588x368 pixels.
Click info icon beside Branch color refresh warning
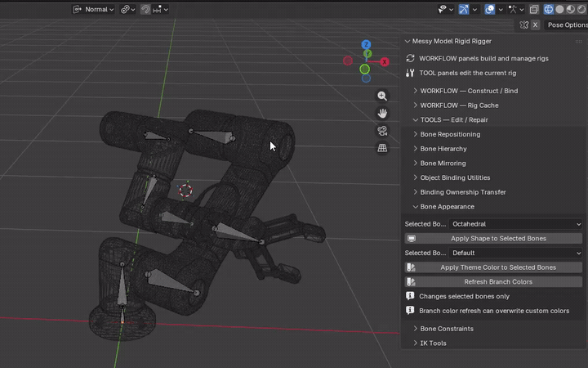pos(410,311)
